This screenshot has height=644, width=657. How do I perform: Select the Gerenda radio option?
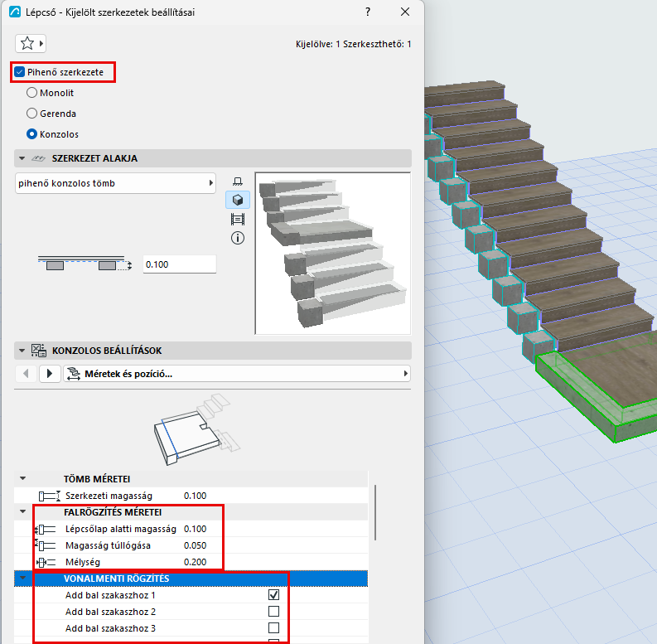point(31,114)
